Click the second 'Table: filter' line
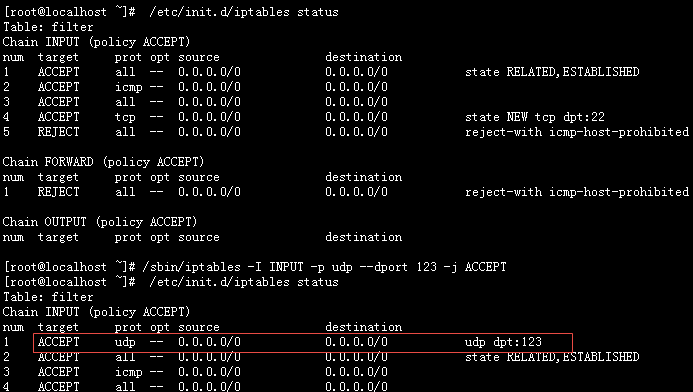The height and width of the screenshot is (392, 693). tap(48, 297)
